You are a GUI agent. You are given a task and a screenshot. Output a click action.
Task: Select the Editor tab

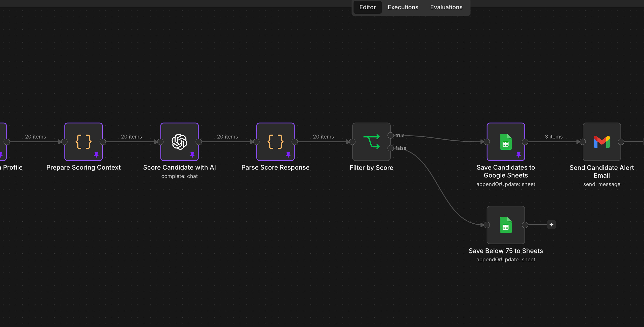pos(368,7)
